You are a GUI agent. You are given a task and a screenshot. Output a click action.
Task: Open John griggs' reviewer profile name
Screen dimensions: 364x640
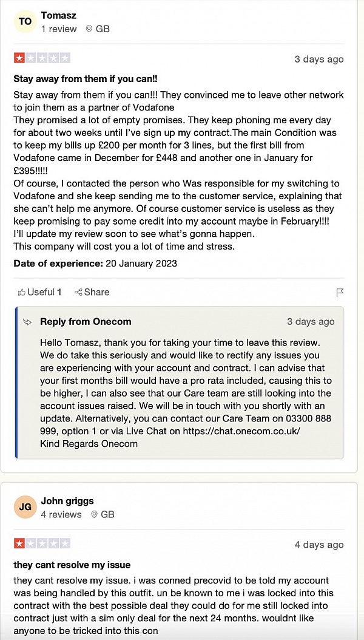point(67,501)
